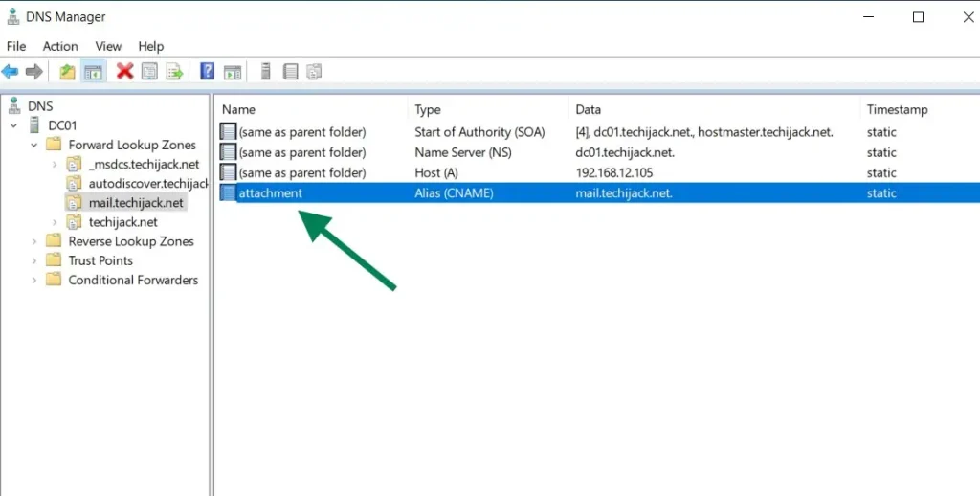Select the Start of Authority (SOA) type cell
The height and width of the screenshot is (496, 980).
pyautogui.click(x=479, y=132)
